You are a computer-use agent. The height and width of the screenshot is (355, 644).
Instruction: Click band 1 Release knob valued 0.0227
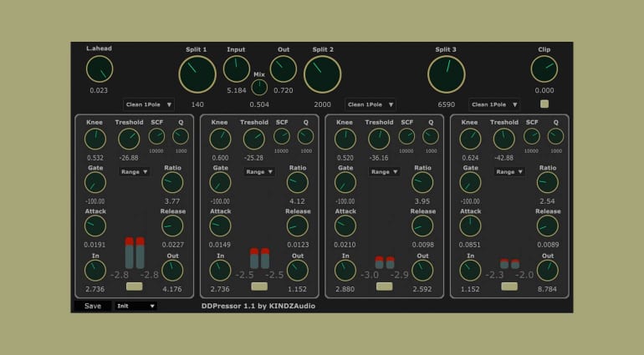pyautogui.click(x=172, y=226)
